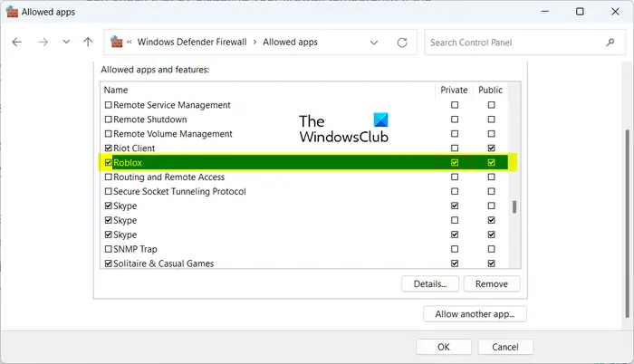Check Routing and Remote Access Public checkbox
Viewport: 634px width, 364px height.
(491, 177)
